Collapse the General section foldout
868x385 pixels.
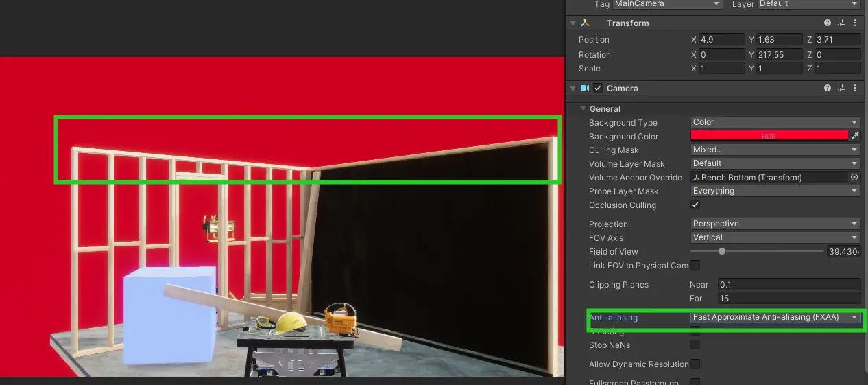[x=583, y=108]
